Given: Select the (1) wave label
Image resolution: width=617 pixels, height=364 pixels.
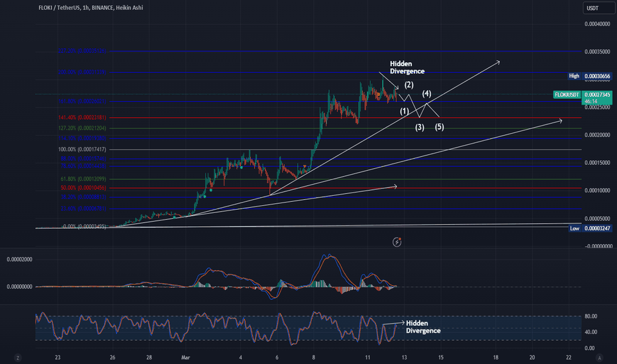Looking at the screenshot, I should (404, 111).
